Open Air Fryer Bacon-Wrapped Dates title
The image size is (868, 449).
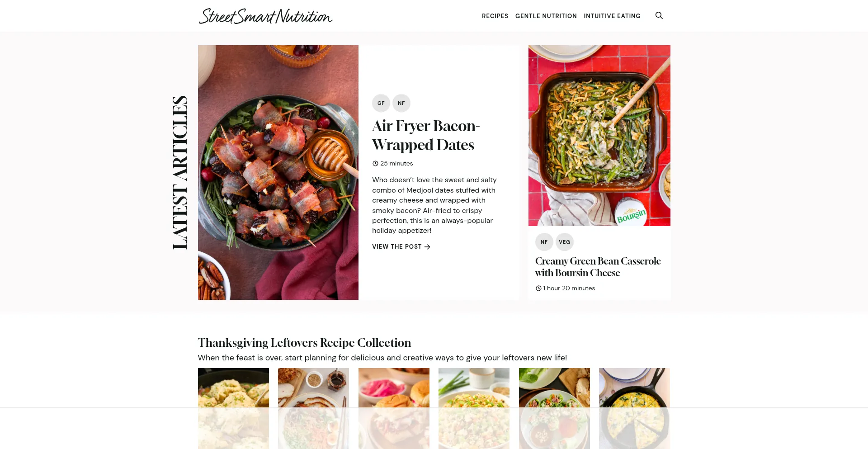pos(426,135)
